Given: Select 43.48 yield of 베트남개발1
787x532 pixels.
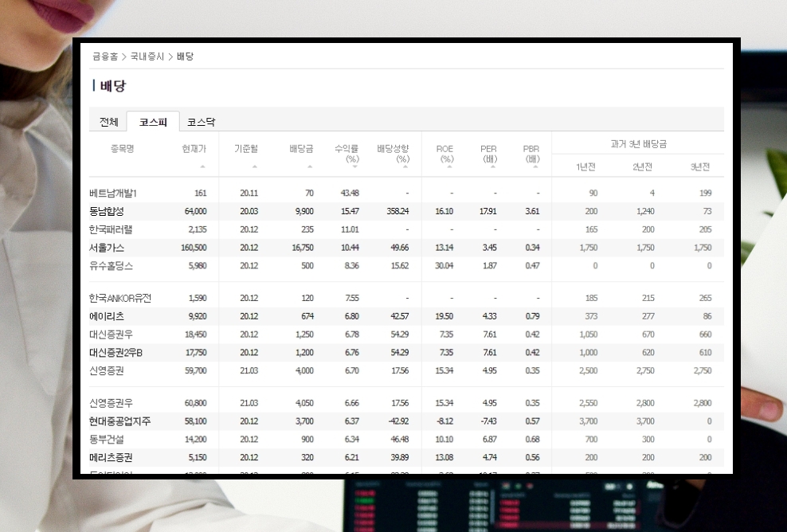Looking at the screenshot, I should click(350, 194).
